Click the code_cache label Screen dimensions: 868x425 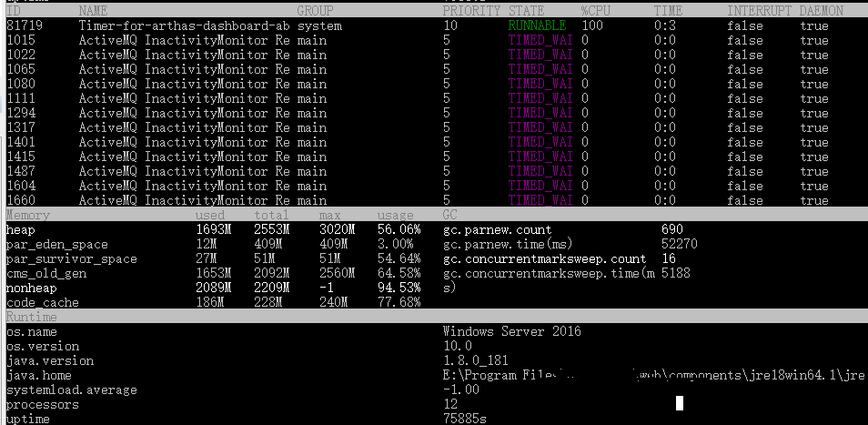click(43, 303)
